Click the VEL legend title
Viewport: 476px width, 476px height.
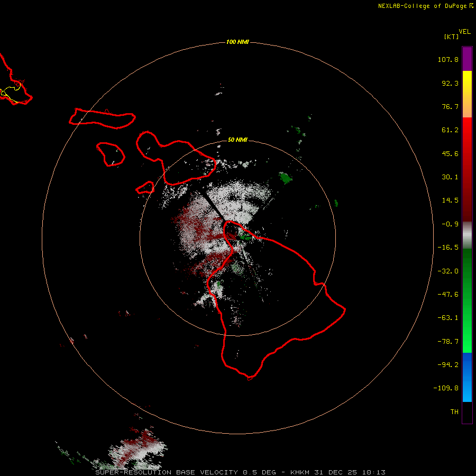[x=464, y=32]
